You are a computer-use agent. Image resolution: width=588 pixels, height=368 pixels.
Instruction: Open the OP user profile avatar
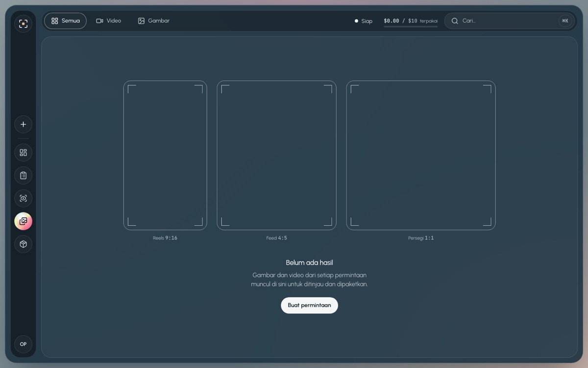click(23, 344)
